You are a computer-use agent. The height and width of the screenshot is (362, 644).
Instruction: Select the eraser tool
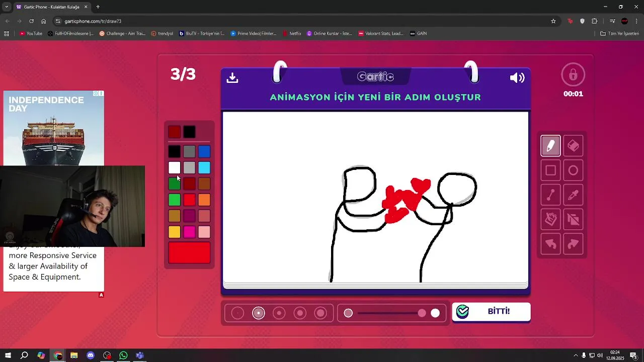tap(573, 146)
